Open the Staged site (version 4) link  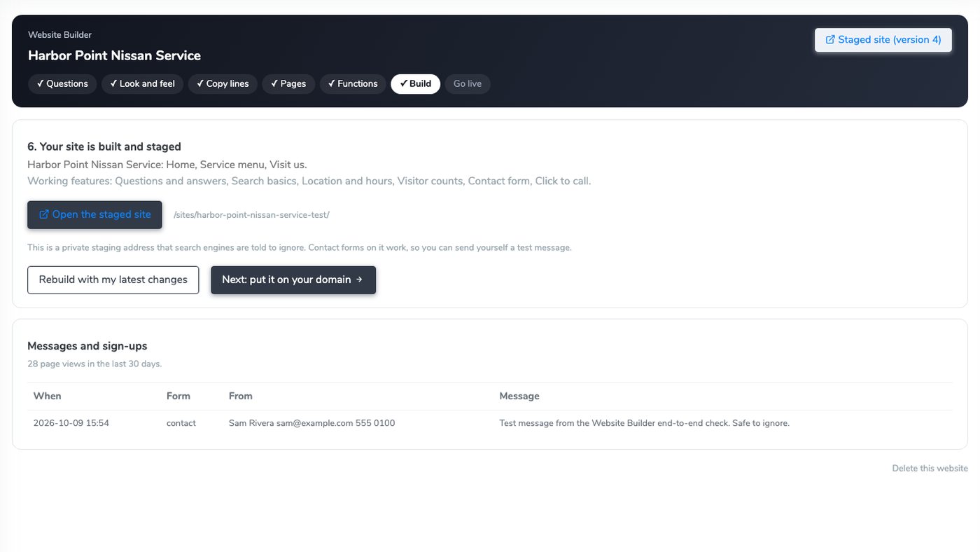coord(883,40)
